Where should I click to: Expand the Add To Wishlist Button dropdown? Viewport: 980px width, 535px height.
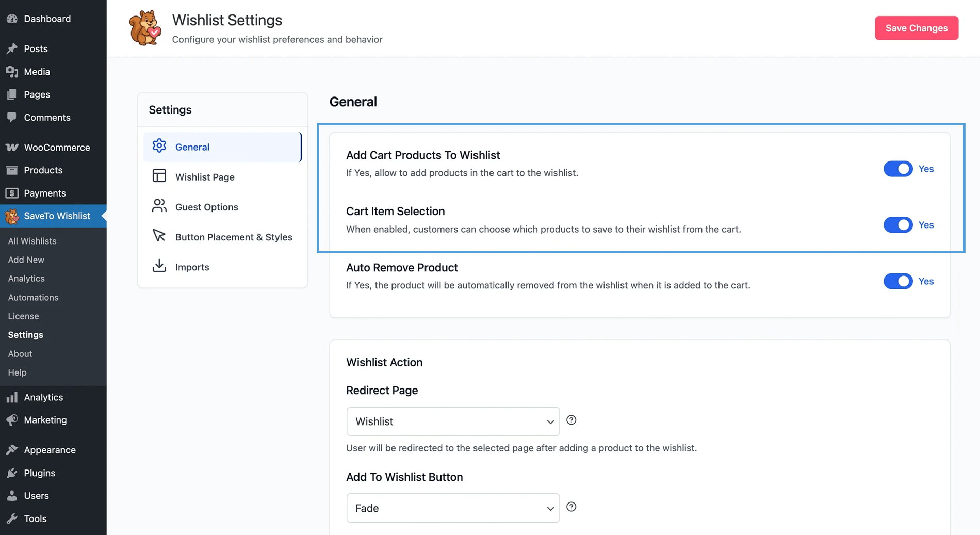point(453,508)
